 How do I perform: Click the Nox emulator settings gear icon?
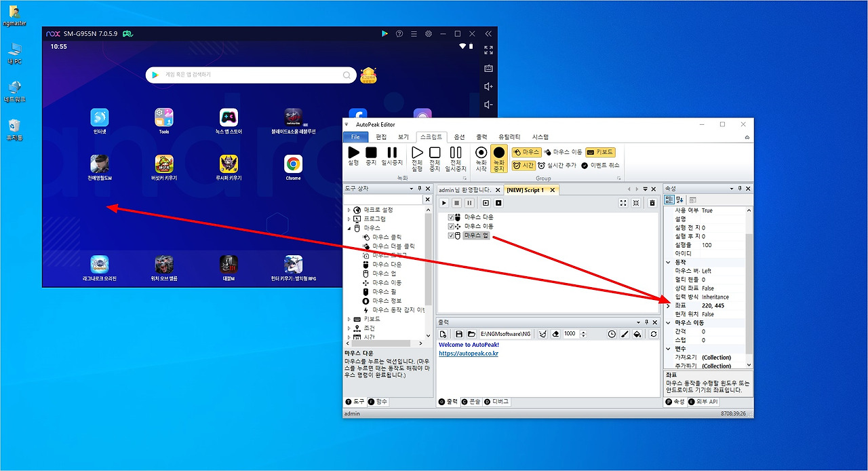429,33
